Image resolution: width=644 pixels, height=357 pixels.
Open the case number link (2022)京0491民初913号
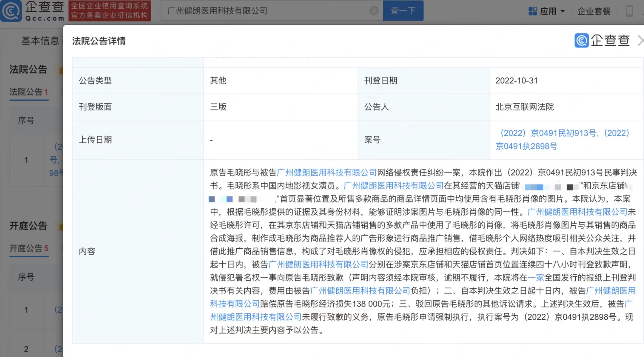(548, 133)
